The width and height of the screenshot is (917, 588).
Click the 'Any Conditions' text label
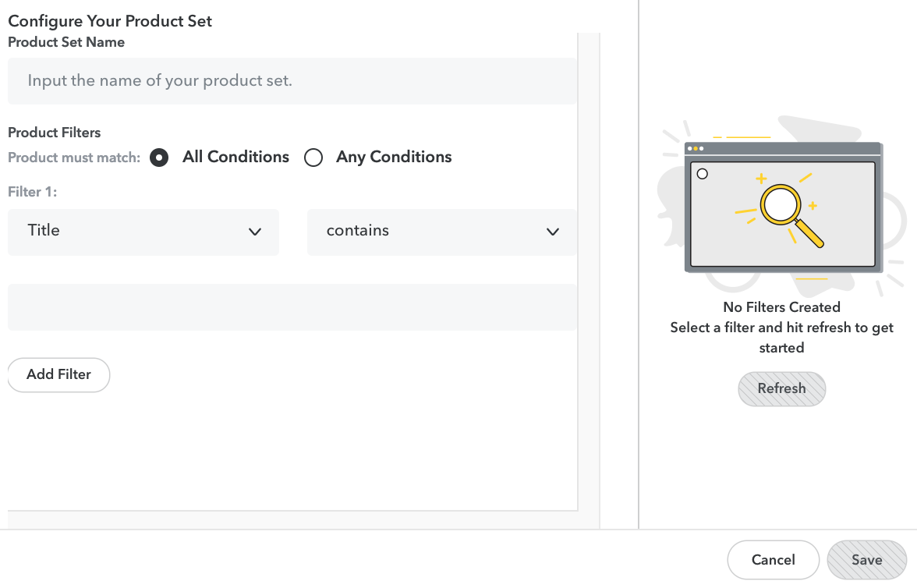(x=394, y=157)
